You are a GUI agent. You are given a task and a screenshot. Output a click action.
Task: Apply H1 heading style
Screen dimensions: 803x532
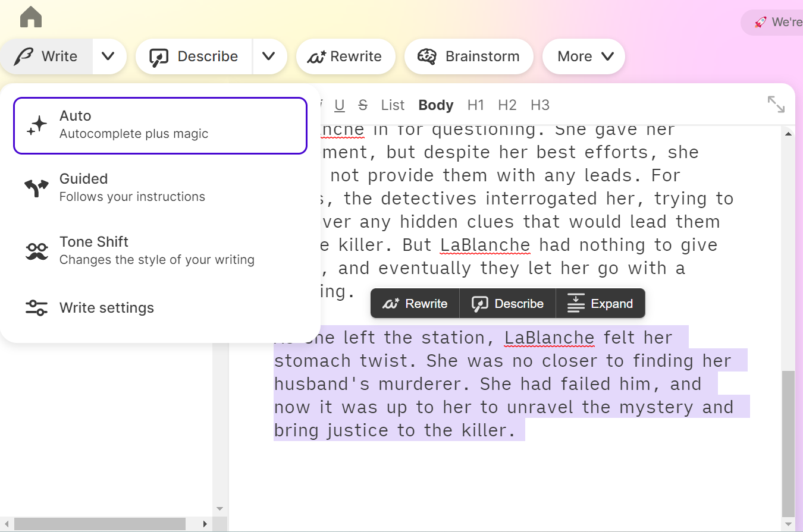pyautogui.click(x=476, y=105)
